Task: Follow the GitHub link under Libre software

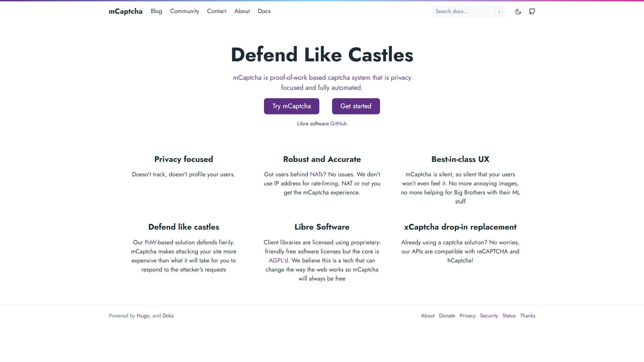Action: click(x=338, y=124)
